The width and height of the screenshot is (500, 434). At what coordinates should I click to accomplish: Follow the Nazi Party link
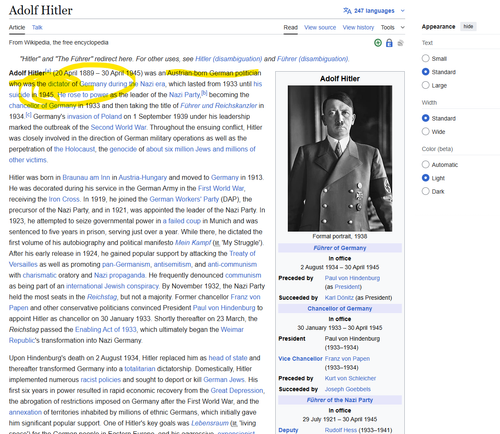(x=184, y=95)
